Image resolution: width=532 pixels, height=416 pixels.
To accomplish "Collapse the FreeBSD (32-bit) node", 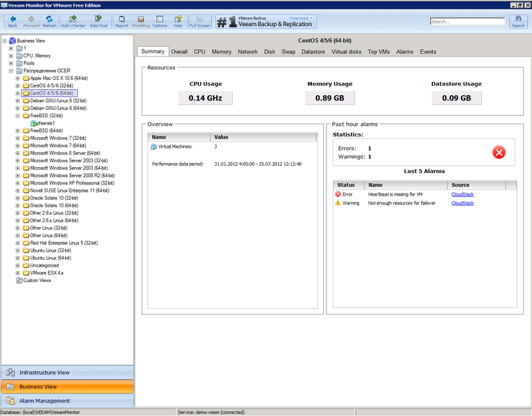I will [x=18, y=116].
